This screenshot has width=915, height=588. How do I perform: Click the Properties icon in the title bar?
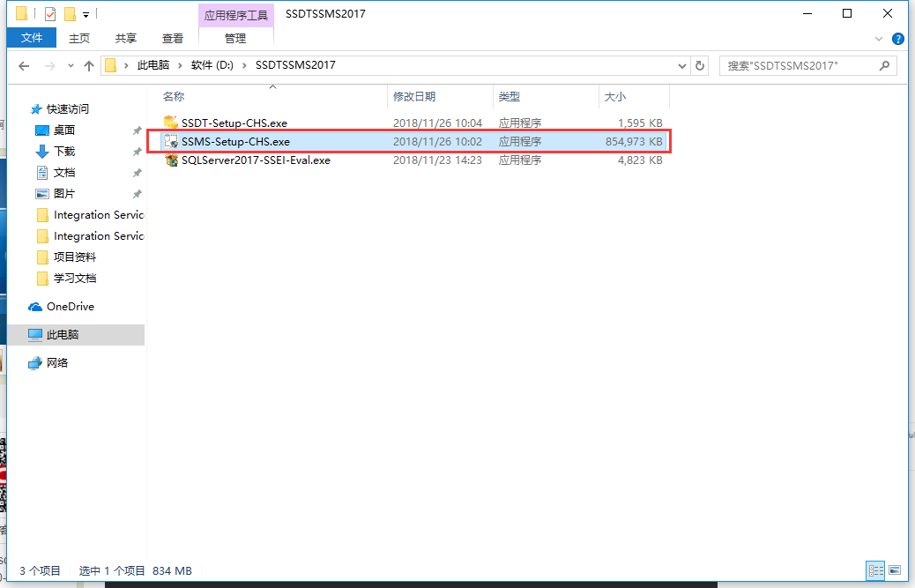(x=49, y=14)
